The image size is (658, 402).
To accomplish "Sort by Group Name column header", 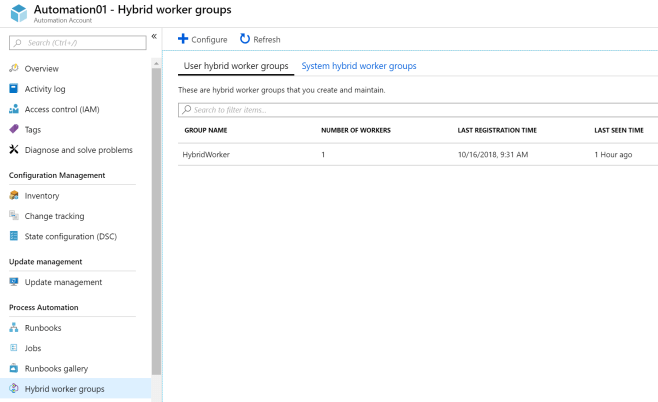I will point(207,130).
